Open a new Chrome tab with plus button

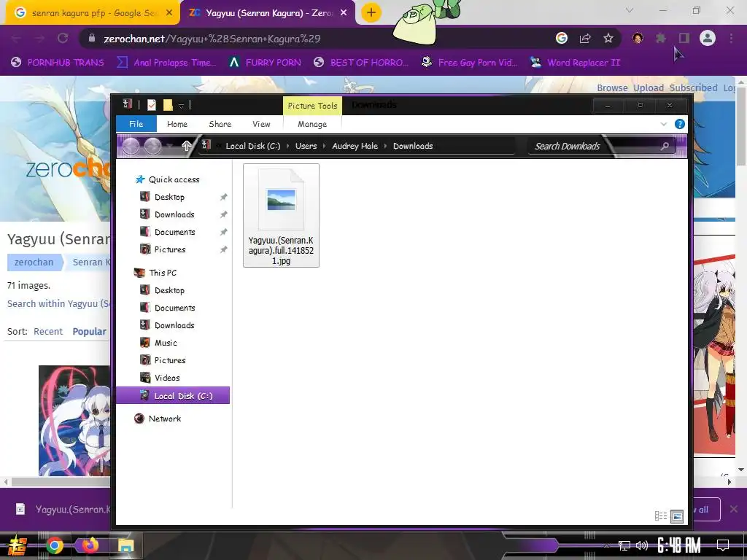click(x=371, y=12)
